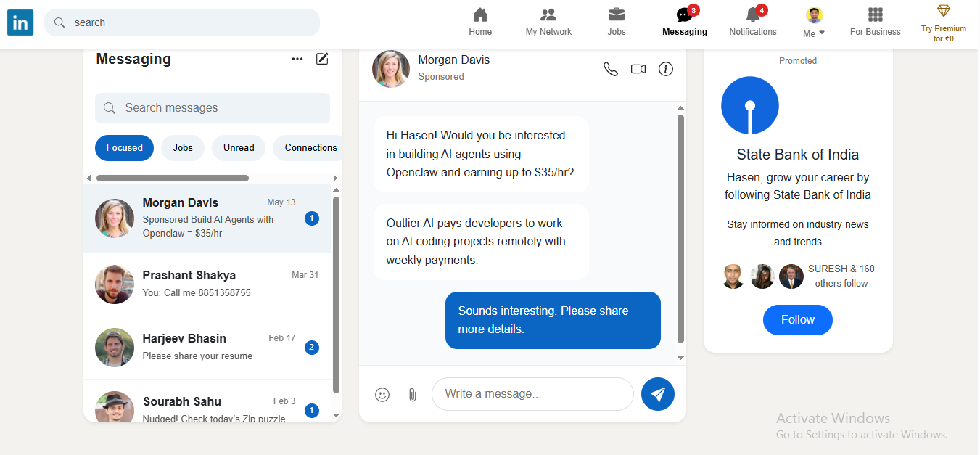The height and width of the screenshot is (455, 980).
Task: Click "Please share your resume" preview
Action: click(197, 356)
